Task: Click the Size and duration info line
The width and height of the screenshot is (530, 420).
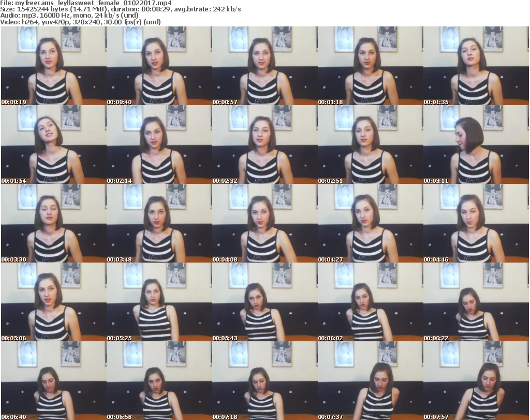Action: [120, 9]
